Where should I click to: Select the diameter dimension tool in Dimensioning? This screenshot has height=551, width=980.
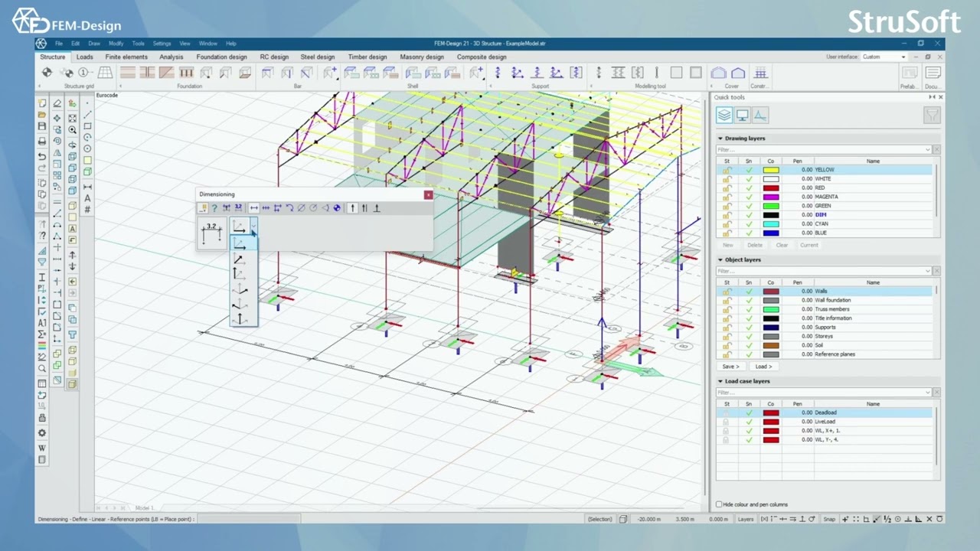pyautogui.click(x=302, y=208)
